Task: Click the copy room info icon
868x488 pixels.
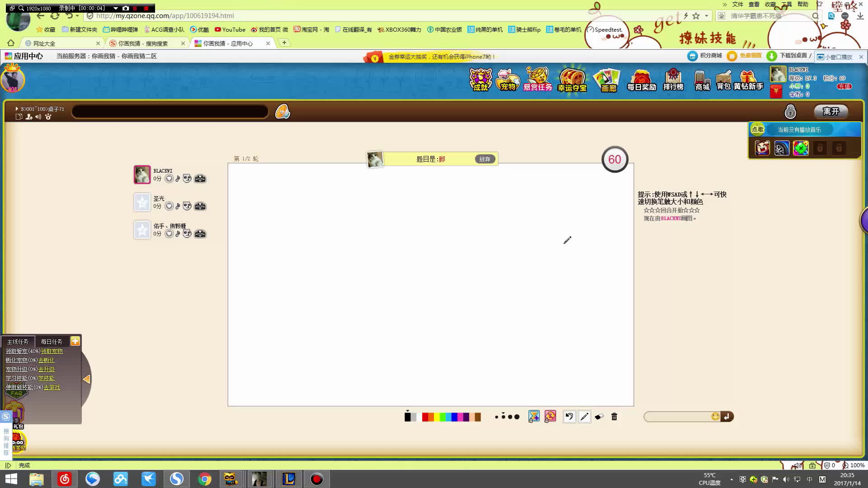Action: click(x=19, y=117)
